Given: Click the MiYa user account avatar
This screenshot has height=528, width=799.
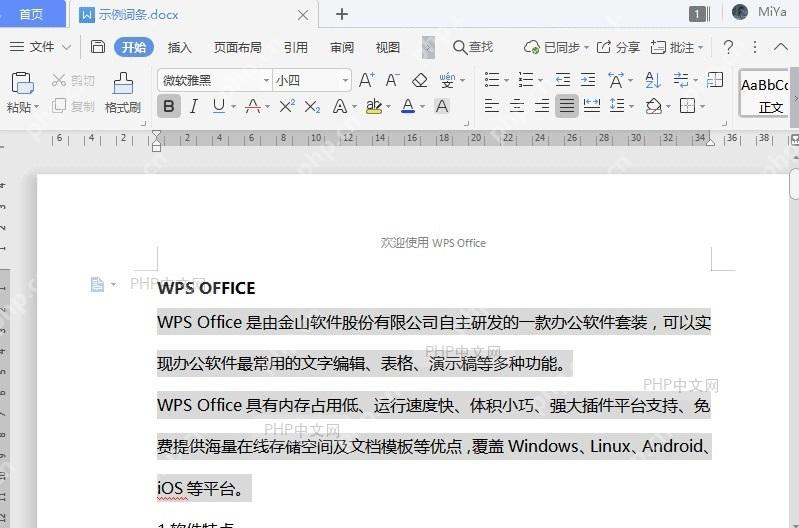Looking at the screenshot, I should click(x=739, y=12).
